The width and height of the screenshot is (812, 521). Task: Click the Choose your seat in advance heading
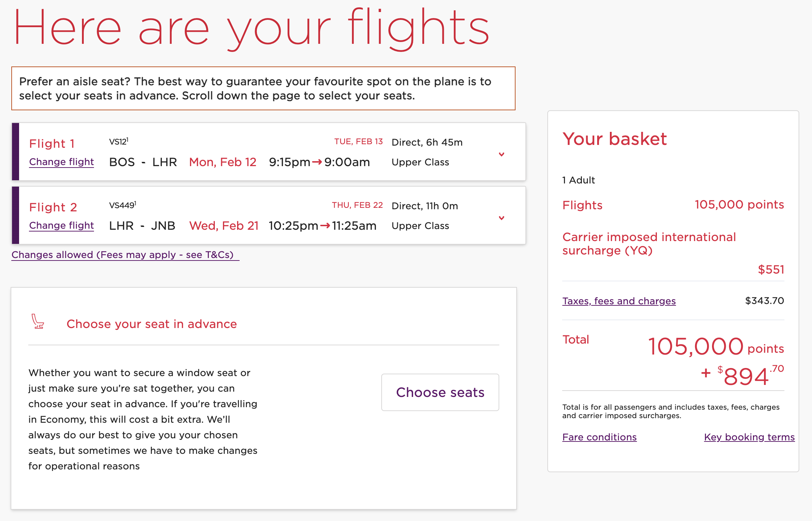[152, 324]
